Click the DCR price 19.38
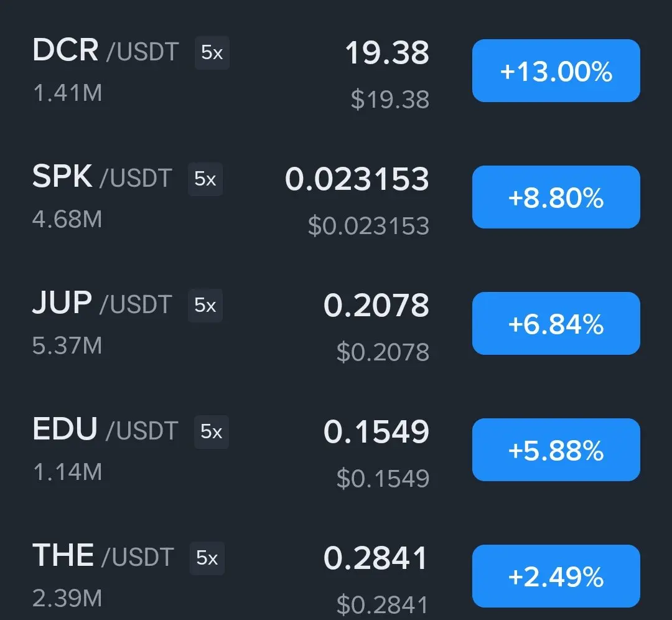The height and width of the screenshot is (620, 672). (387, 53)
